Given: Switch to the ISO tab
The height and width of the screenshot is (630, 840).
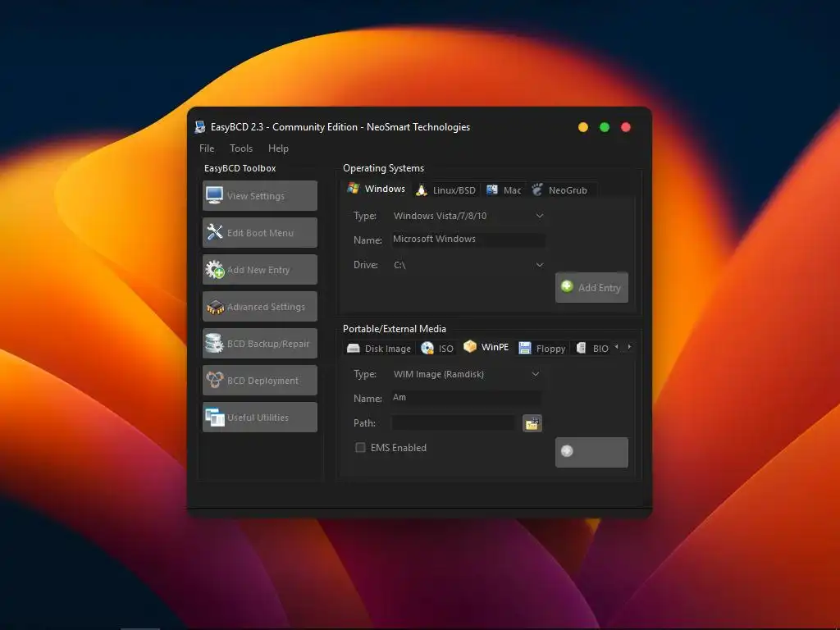Looking at the screenshot, I should point(437,348).
